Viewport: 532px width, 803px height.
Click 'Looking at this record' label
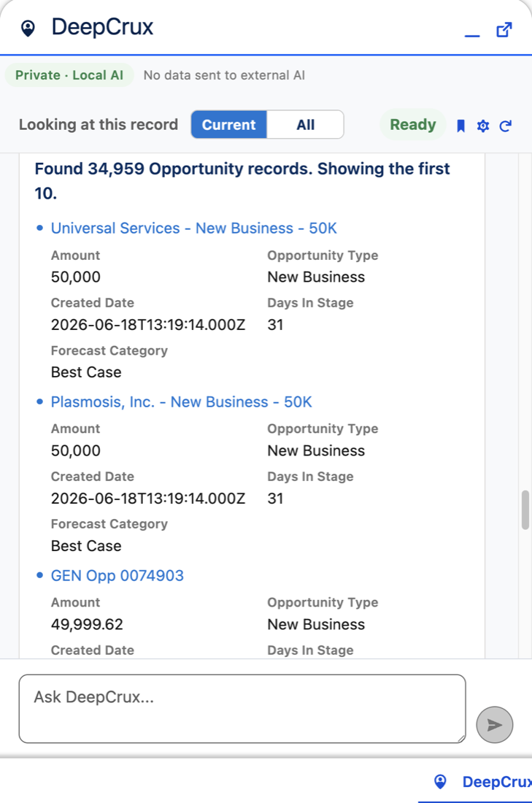[x=99, y=124]
